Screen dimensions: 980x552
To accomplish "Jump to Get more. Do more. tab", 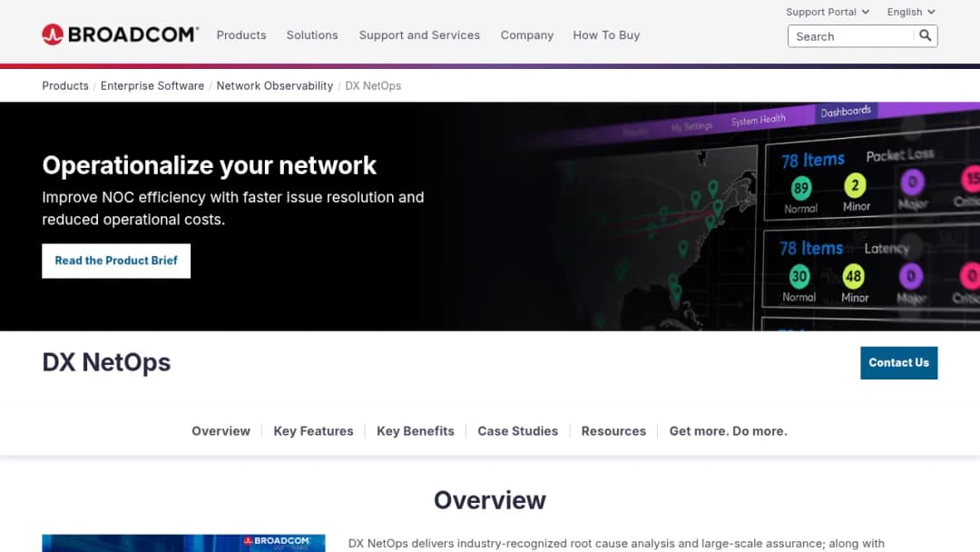I will 728,430.
